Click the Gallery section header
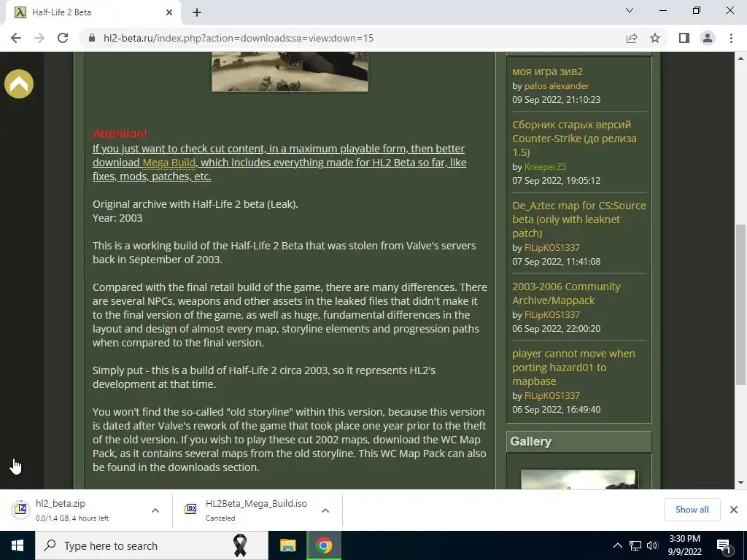This screenshot has height=560, width=747. point(578,441)
